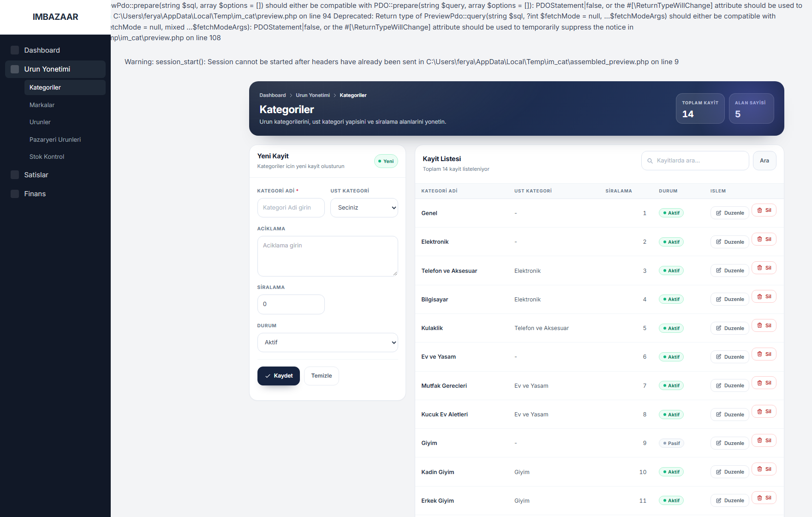The width and height of the screenshot is (812, 517).
Task: Click the Urun Yonetimi breadcrumb link
Action: click(313, 95)
